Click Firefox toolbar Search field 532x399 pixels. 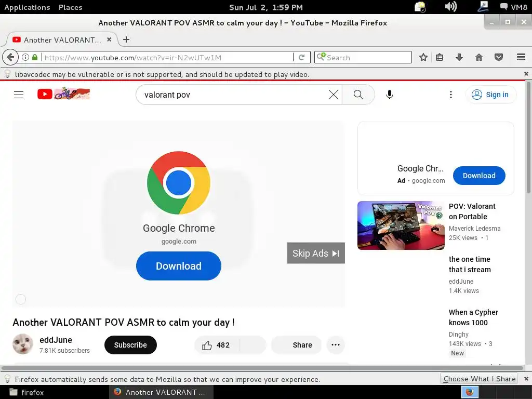click(363, 57)
